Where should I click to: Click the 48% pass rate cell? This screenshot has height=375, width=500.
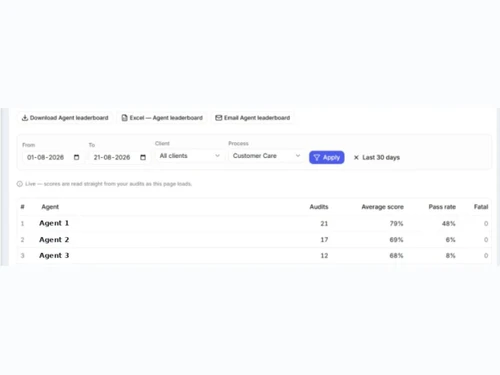(x=449, y=223)
